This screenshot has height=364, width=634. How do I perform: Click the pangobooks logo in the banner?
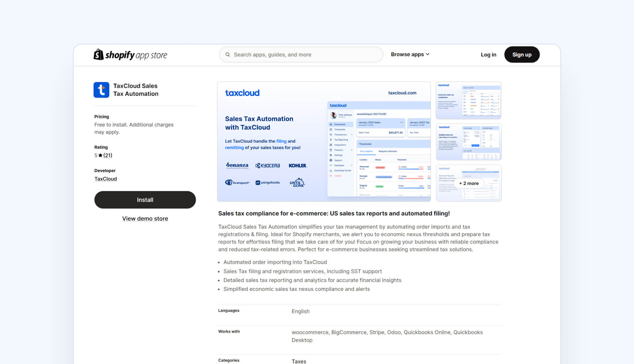(268, 183)
